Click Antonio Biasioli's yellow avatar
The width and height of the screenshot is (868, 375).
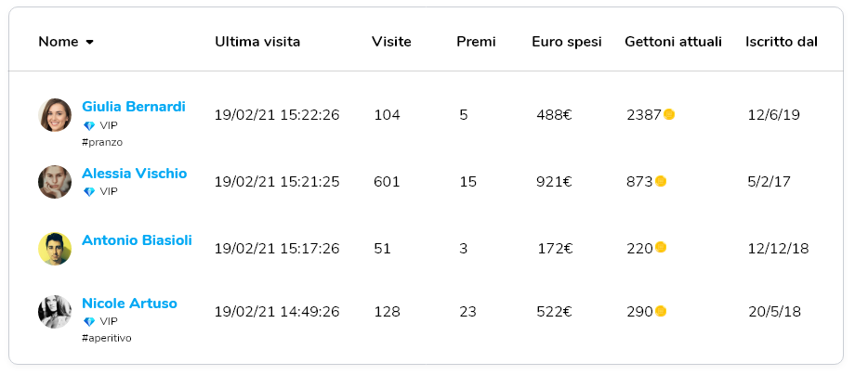55,249
